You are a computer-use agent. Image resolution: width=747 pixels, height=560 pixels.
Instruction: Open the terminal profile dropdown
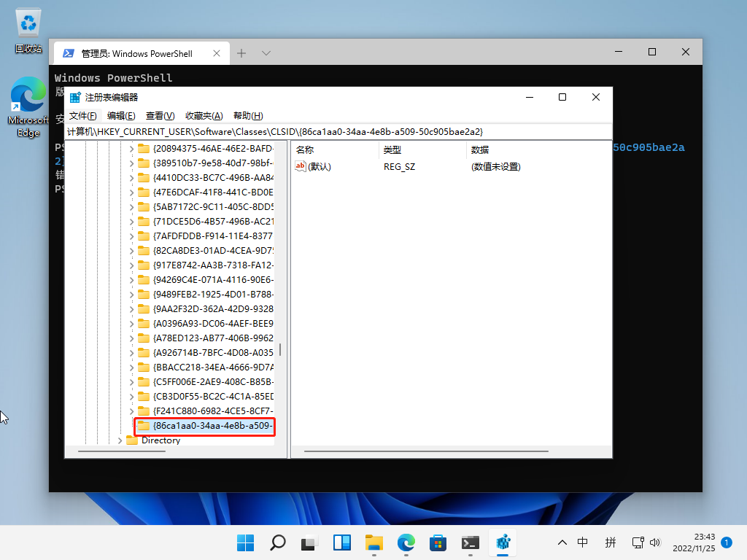[x=266, y=53]
